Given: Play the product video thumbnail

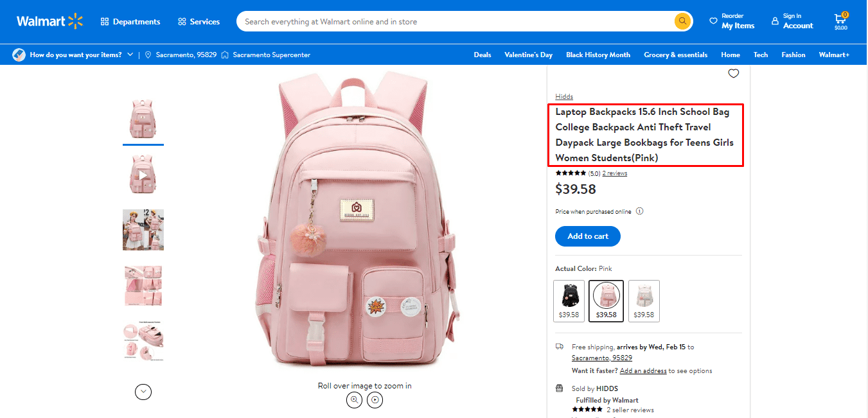Looking at the screenshot, I should click(143, 174).
